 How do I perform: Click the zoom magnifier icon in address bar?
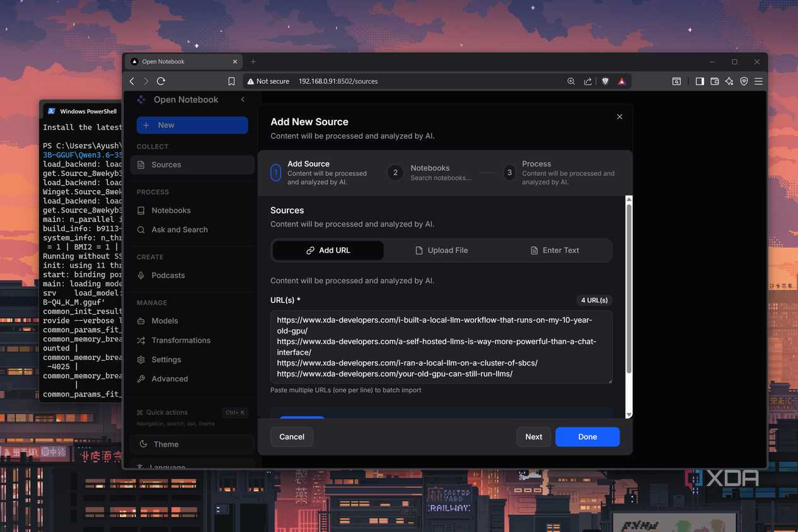[x=571, y=81]
